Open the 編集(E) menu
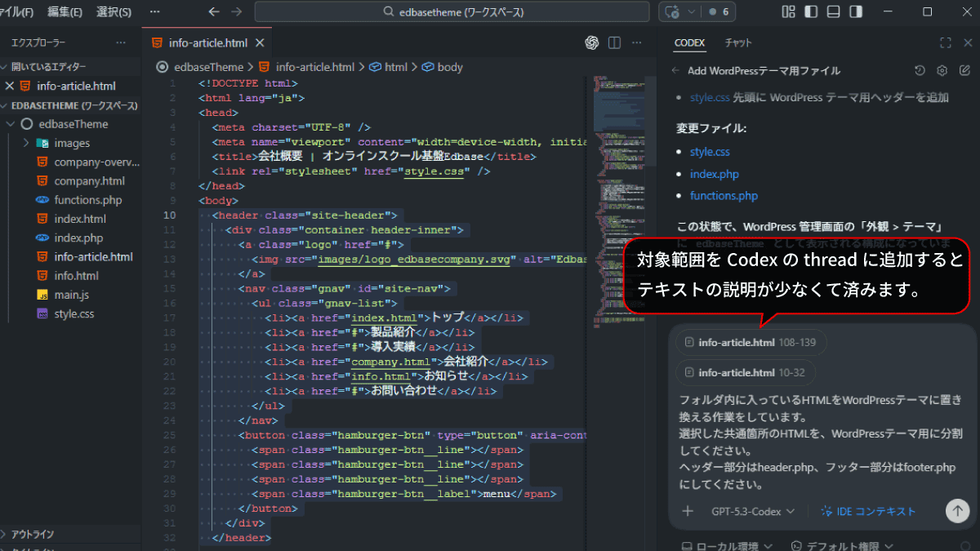This screenshot has width=980, height=551. [x=65, y=12]
